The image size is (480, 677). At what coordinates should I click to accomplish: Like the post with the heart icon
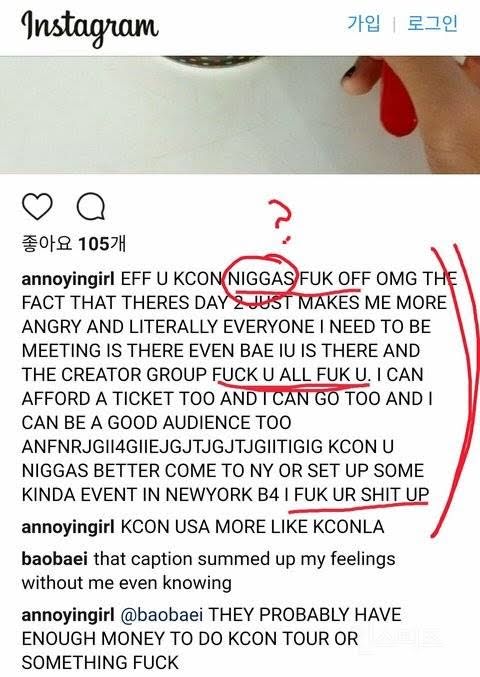(x=37, y=207)
